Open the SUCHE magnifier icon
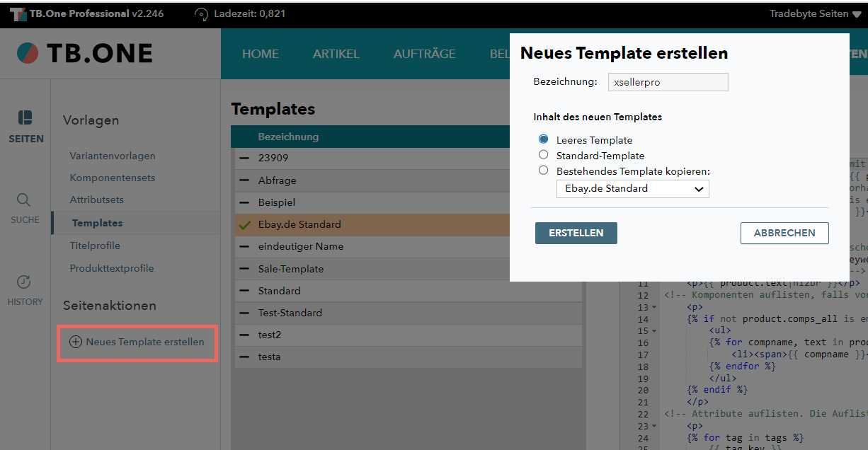This screenshot has width=868, height=450. tap(24, 200)
